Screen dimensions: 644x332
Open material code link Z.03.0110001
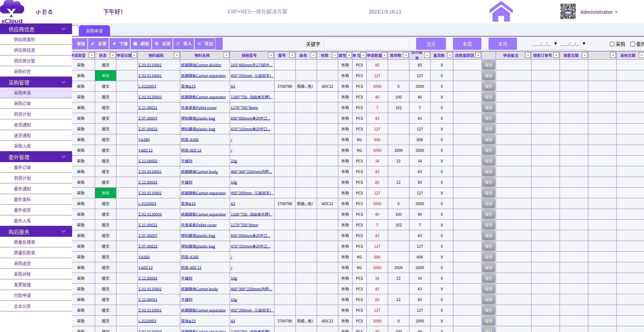coord(150,65)
